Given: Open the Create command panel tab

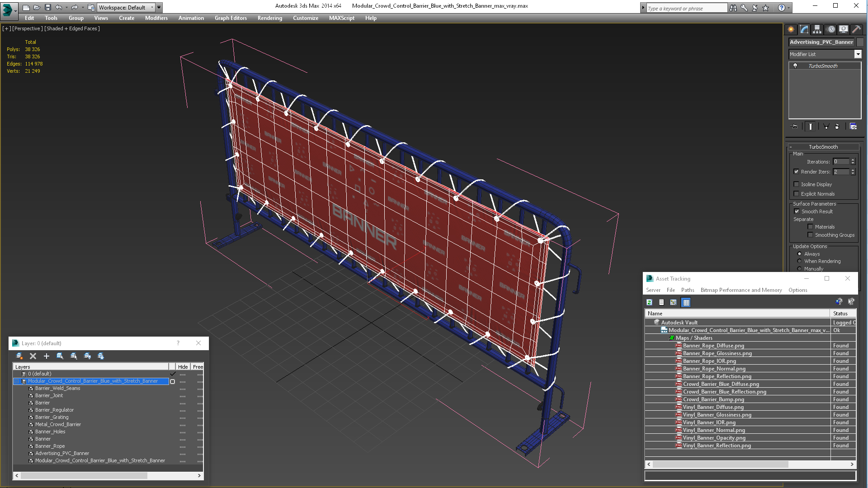Looking at the screenshot, I should pyautogui.click(x=791, y=29).
